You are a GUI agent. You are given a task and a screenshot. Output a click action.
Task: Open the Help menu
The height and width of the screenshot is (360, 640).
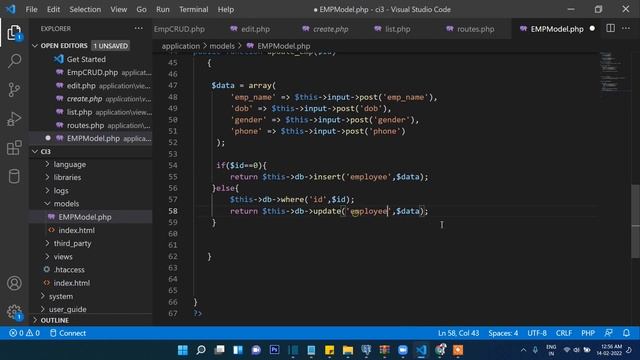pos(226,9)
